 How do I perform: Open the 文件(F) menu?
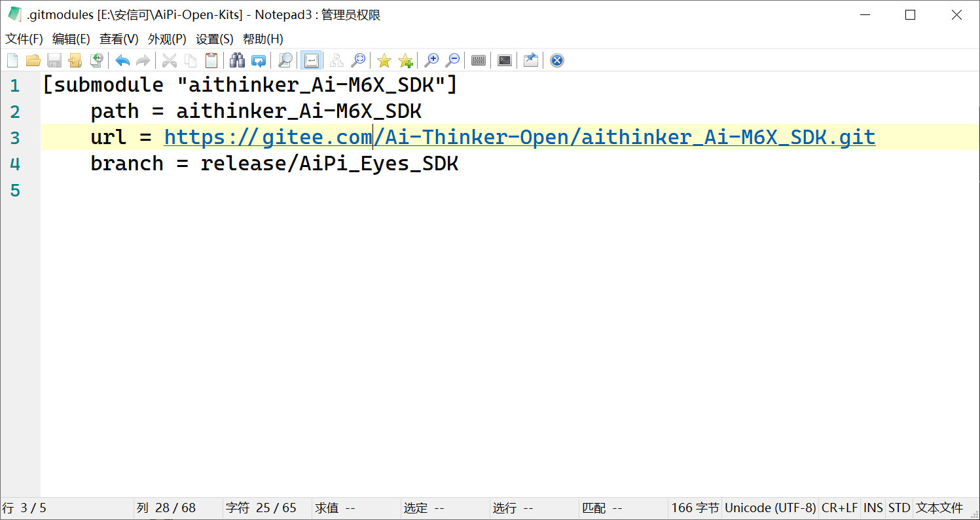(x=24, y=39)
